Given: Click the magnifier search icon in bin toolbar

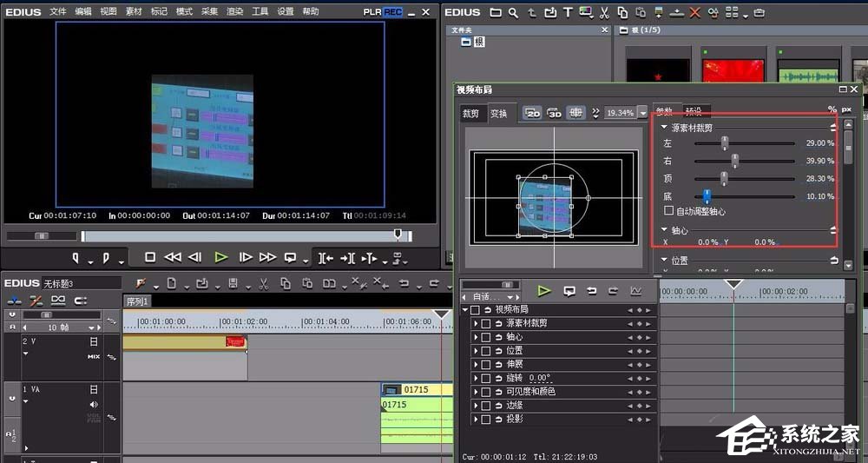Looking at the screenshot, I should coord(514,13).
